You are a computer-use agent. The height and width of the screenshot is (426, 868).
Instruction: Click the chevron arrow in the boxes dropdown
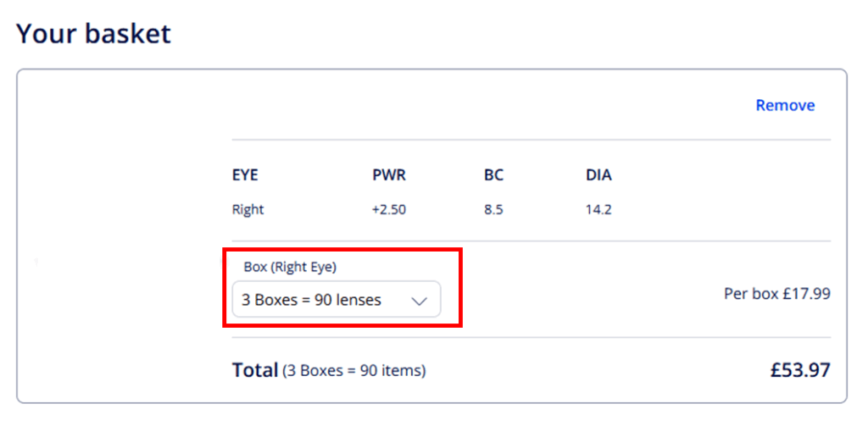coord(420,301)
